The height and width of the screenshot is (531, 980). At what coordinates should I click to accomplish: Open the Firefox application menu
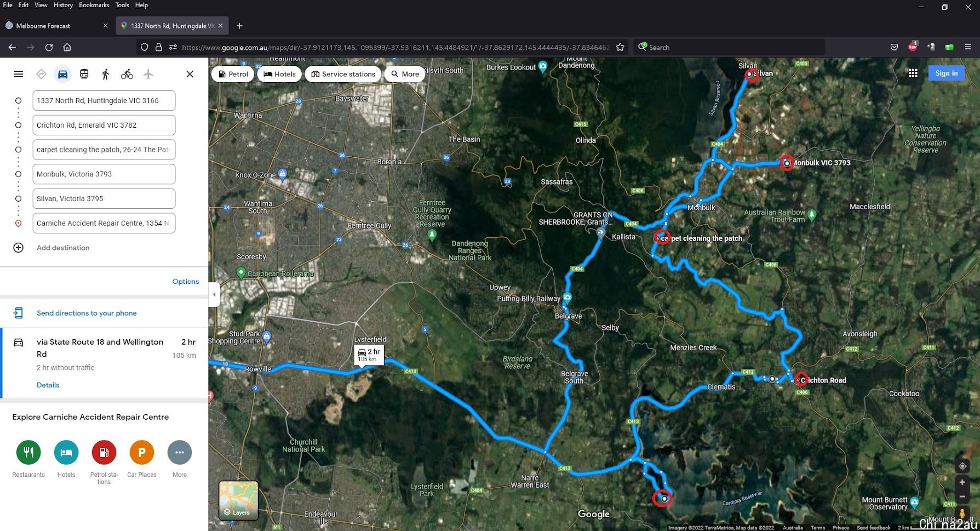(x=968, y=47)
